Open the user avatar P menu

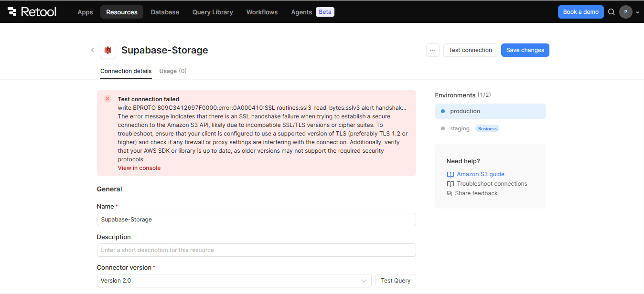pos(626,12)
